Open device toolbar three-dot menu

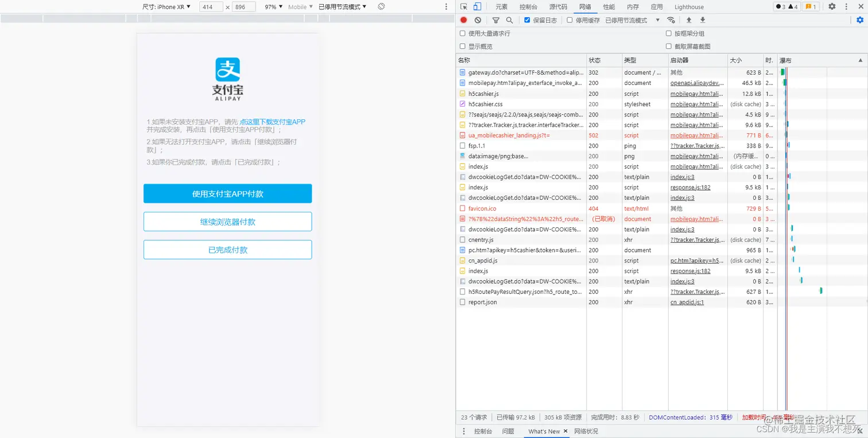pyautogui.click(x=447, y=7)
